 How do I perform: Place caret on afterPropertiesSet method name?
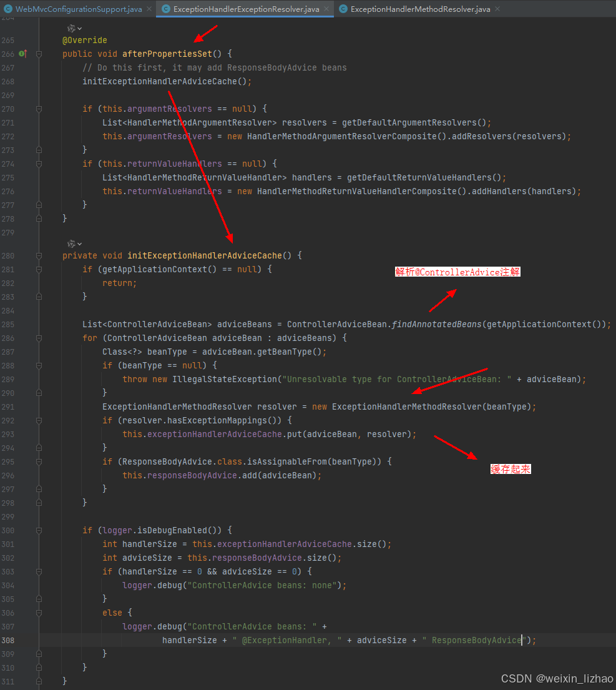coord(167,54)
